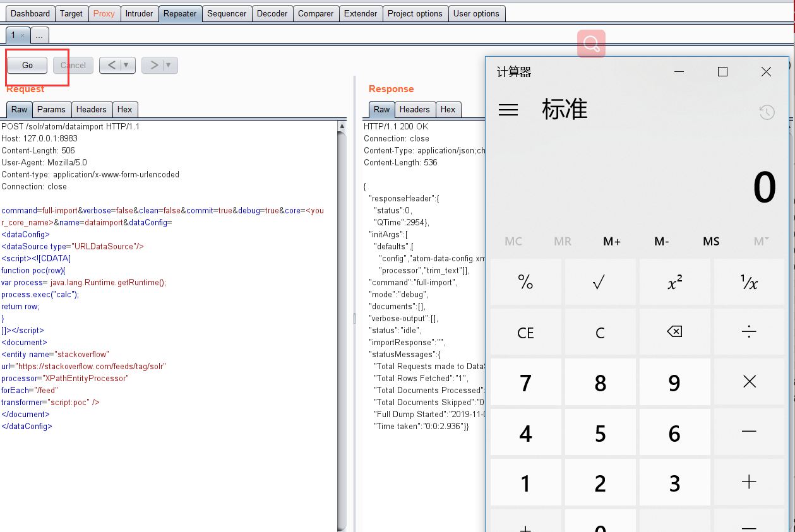Maximize the Calculator window
Viewport: 795px width, 532px height.
click(x=722, y=72)
